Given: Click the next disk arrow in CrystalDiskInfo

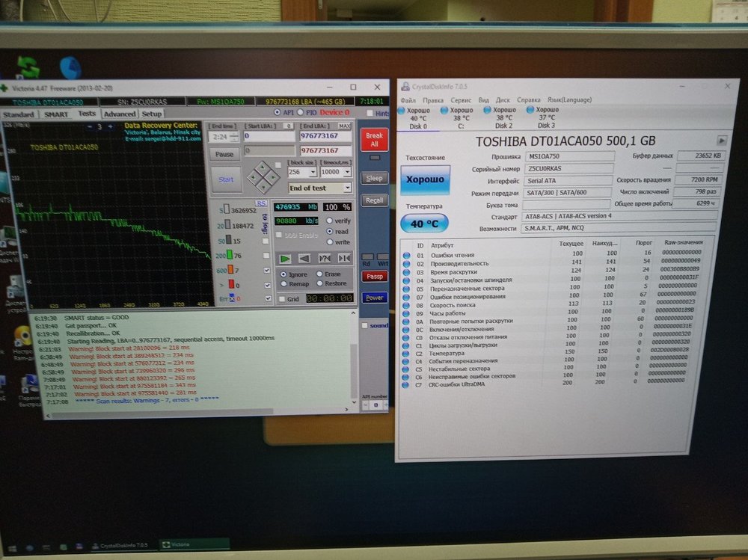Looking at the screenshot, I should coord(722,140).
